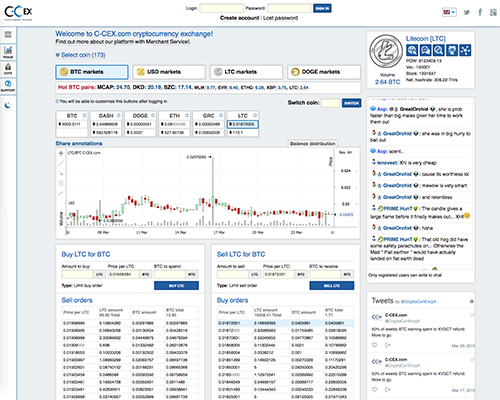Screen dimensions: 500x400
Task: Click the SIGN IN button
Action: coord(322,8)
